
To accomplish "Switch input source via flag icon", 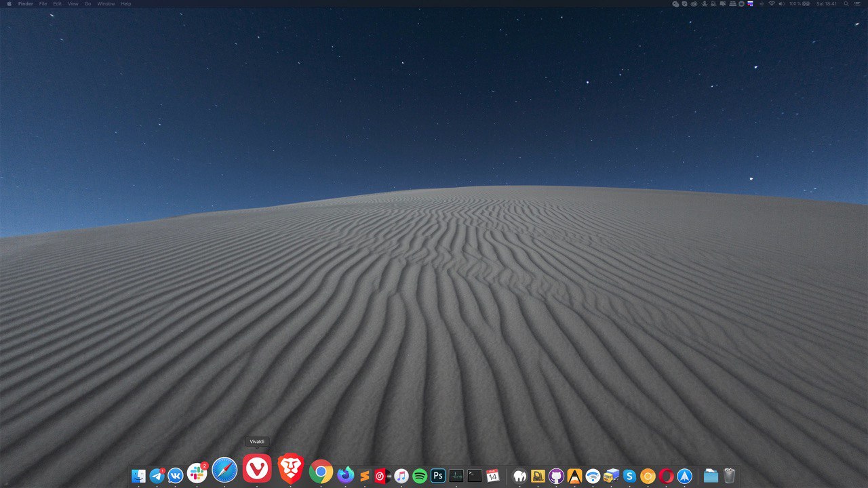I will coord(750,3).
